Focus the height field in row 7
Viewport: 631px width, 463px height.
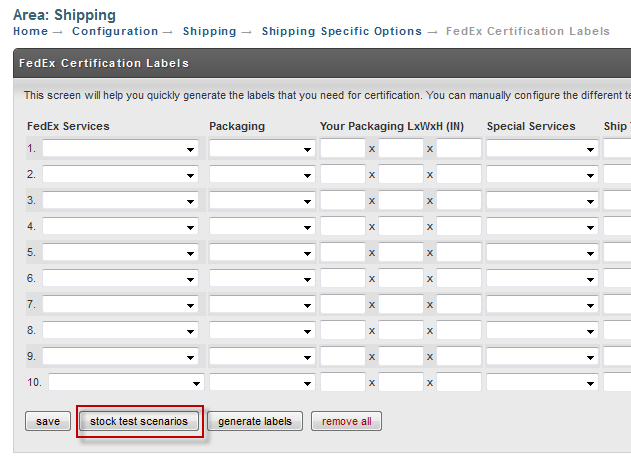(x=459, y=304)
